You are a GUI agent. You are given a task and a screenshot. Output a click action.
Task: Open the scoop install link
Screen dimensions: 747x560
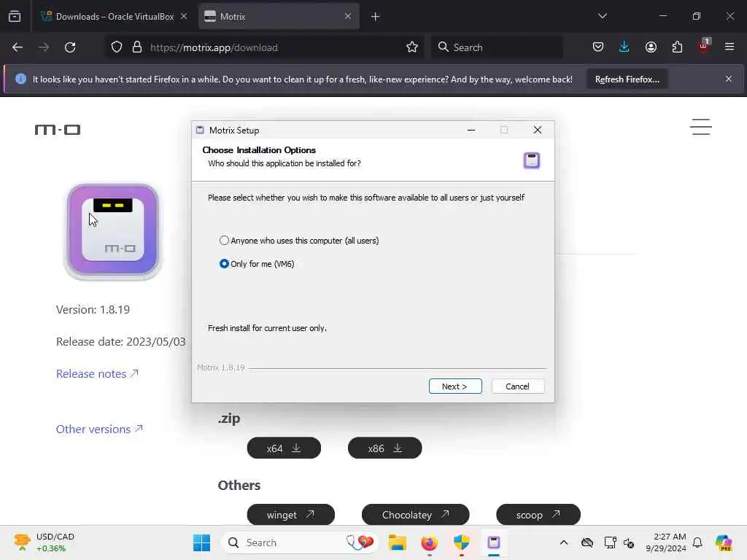(x=538, y=515)
